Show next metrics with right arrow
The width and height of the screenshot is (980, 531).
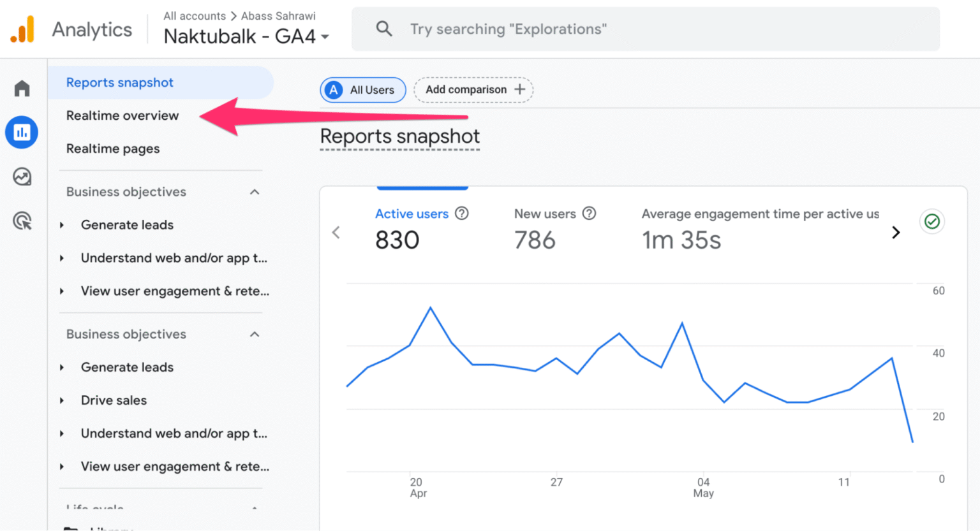click(x=896, y=233)
